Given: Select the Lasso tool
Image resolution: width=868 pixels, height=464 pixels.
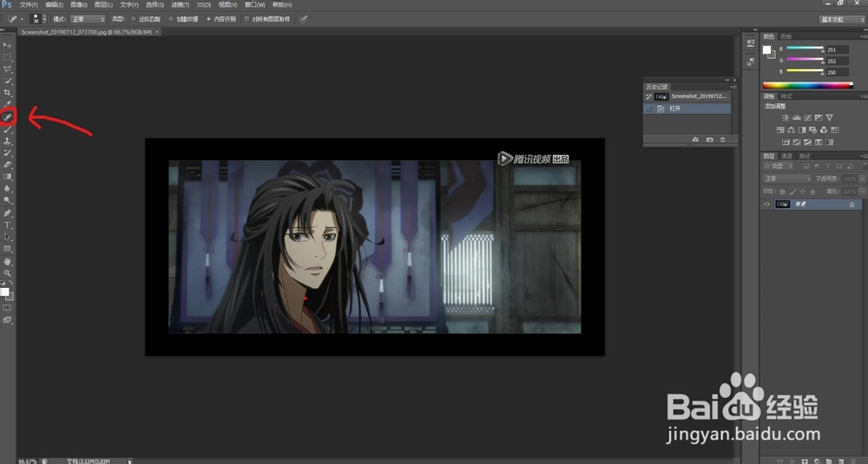Looking at the screenshot, I should [x=7, y=69].
